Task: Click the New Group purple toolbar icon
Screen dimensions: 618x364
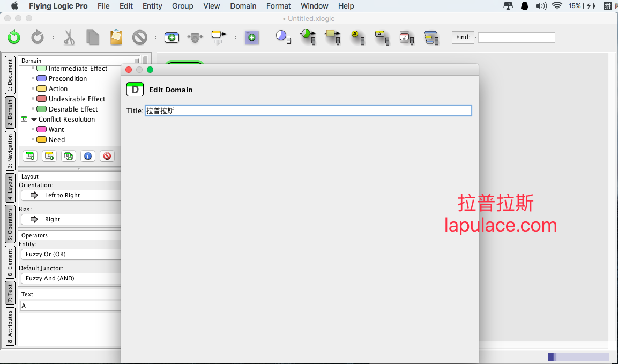Action: [x=251, y=38]
